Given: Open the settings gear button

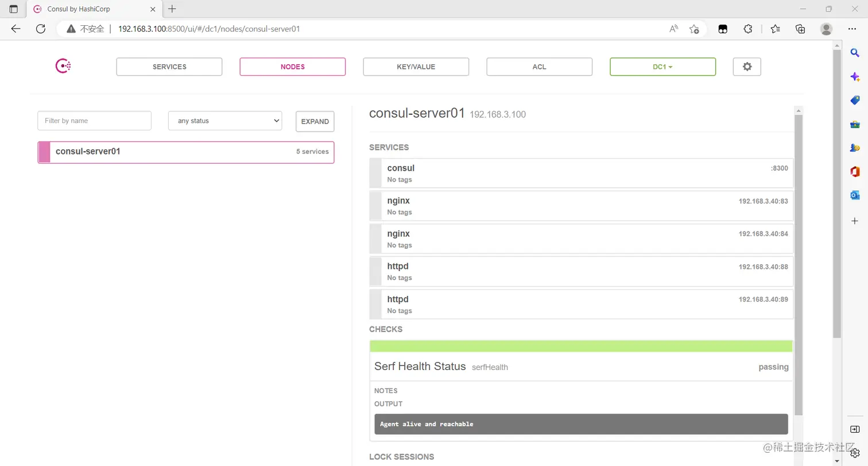Looking at the screenshot, I should point(747,67).
